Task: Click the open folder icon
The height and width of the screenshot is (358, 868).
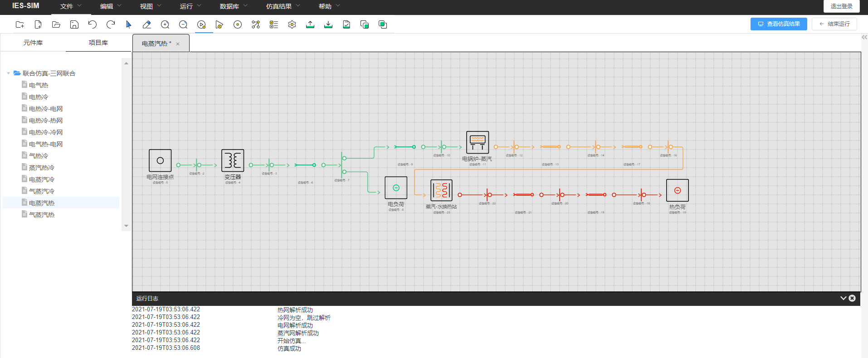Action: [x=56, y=24]
